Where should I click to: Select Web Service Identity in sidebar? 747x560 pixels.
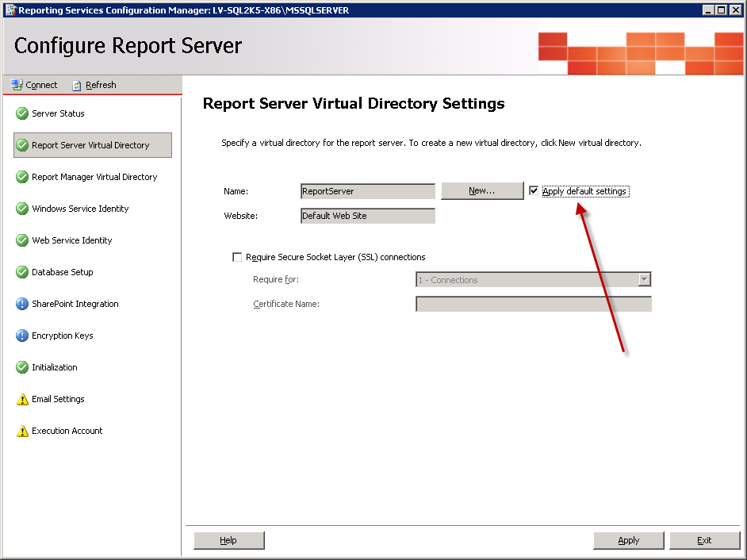click(71, 240)
